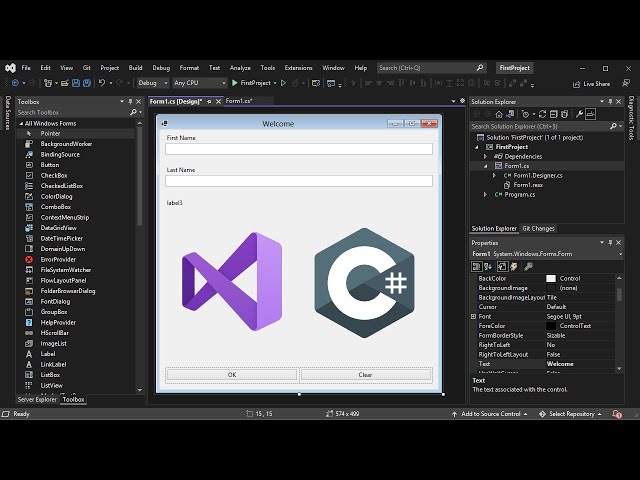Switch to the Git Changes tab
The image size is (640, 480).
coord(538,229)
